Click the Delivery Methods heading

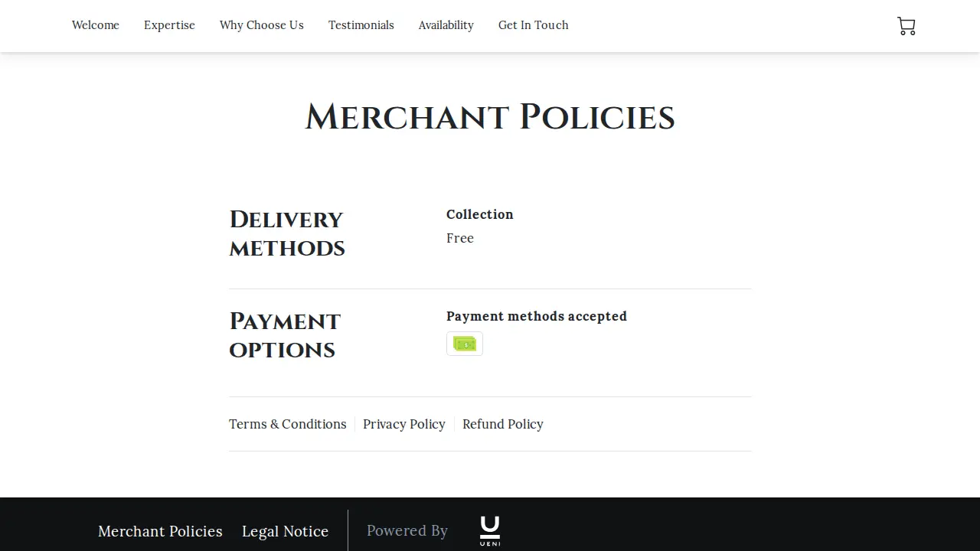coord(287,233)
